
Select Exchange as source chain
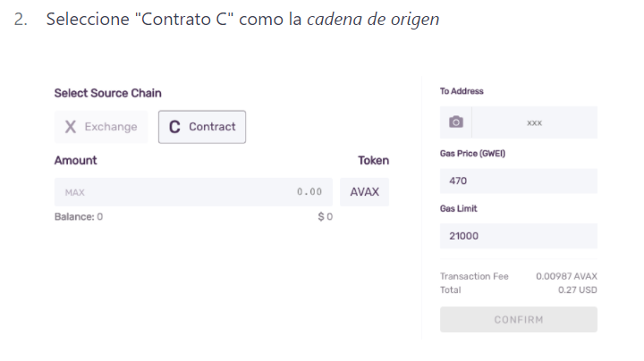click(x=101, y=127)
